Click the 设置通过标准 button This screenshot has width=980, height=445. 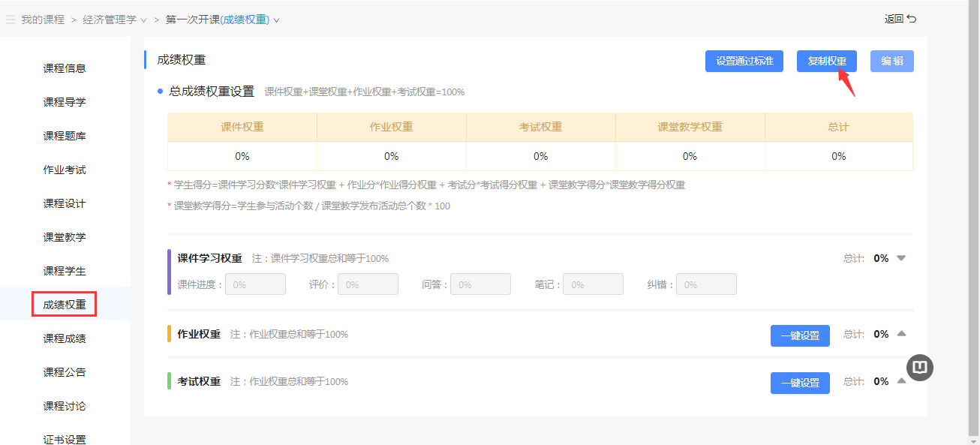744,61
